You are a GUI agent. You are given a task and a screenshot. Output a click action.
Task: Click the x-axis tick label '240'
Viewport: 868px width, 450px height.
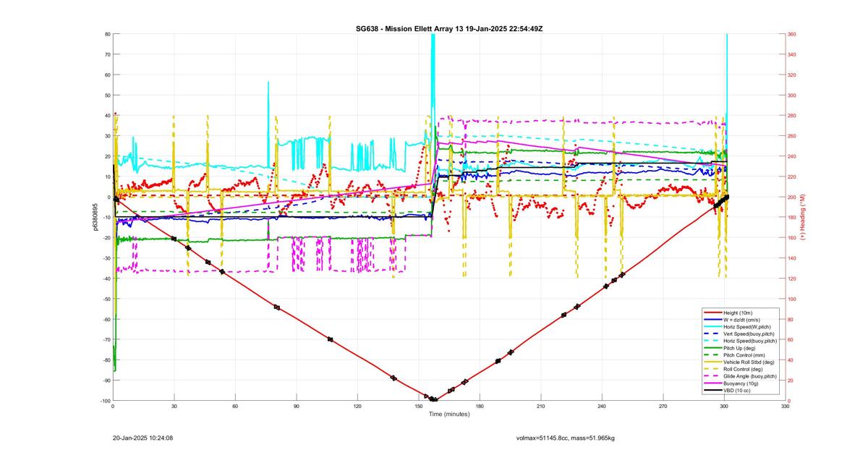(x=602, y=407)
